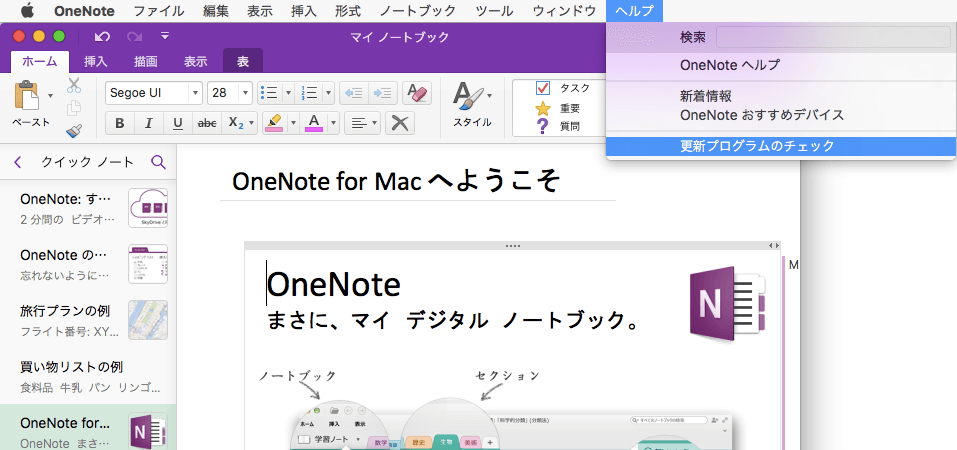Switch to the ホーム ribbon tab

tap(40, 61)
